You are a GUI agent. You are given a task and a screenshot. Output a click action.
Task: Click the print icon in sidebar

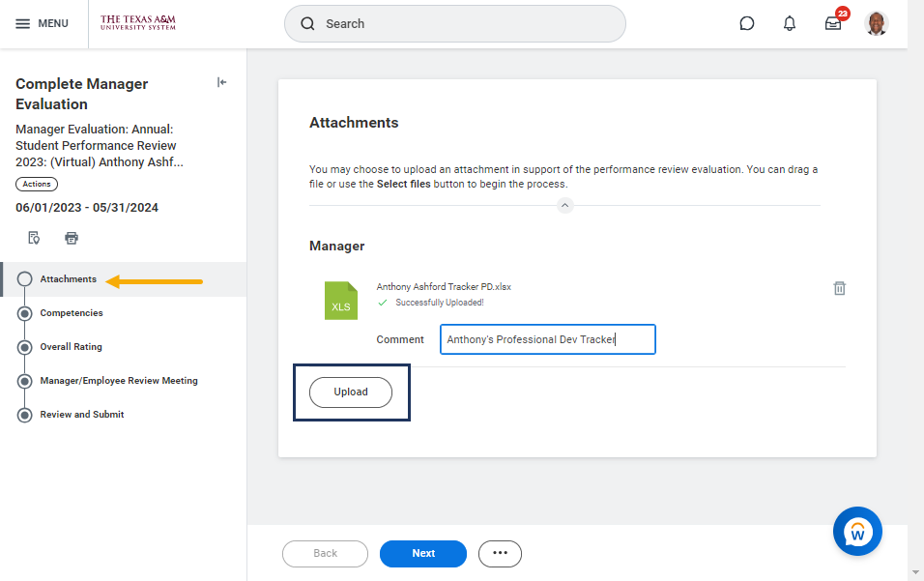[x=72, y=237]
